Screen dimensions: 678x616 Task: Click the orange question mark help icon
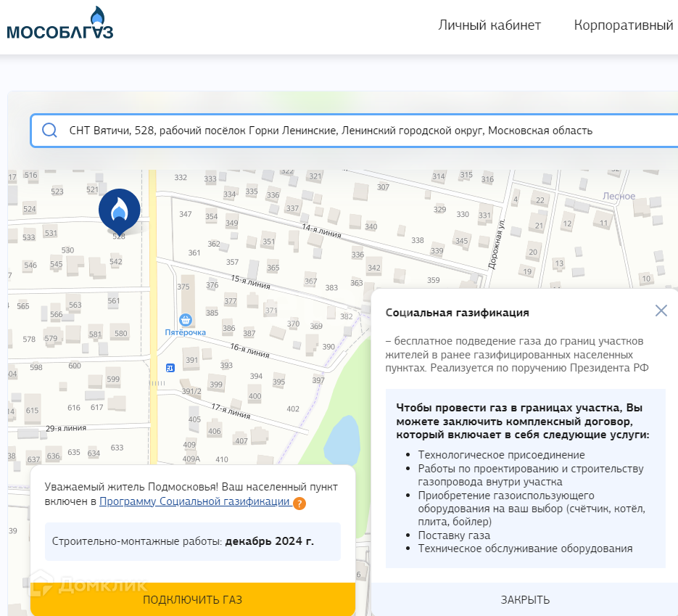click(x=299, y=504)
